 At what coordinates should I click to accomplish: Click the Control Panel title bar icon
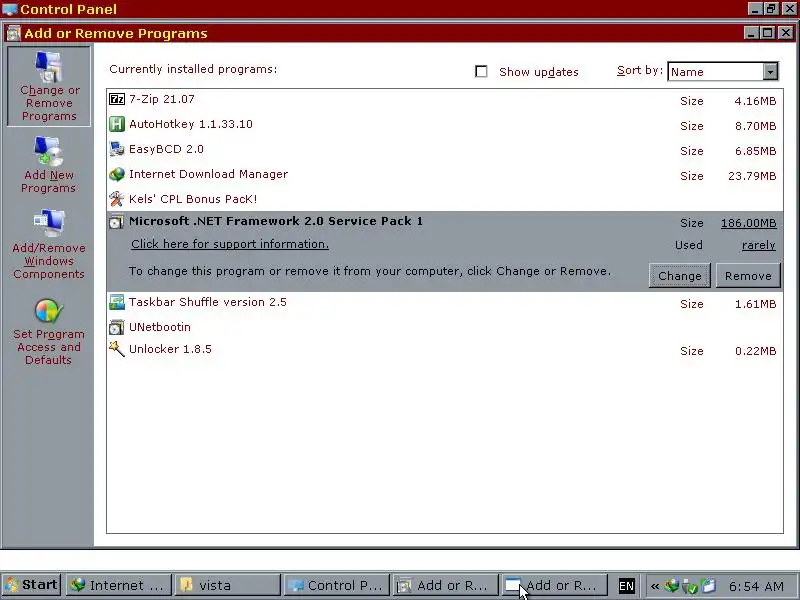point(10,9)
